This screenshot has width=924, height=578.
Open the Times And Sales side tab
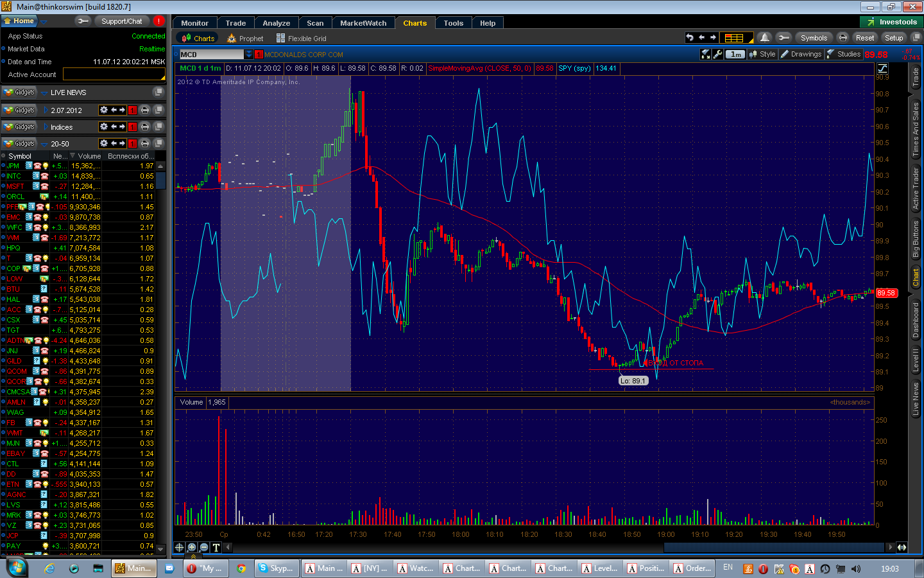click(x=916, y=128)
